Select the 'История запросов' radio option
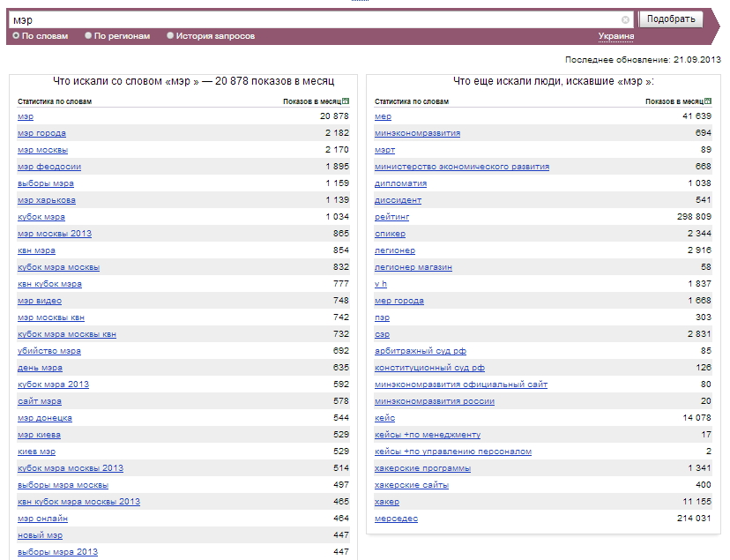 pos(170,35)
